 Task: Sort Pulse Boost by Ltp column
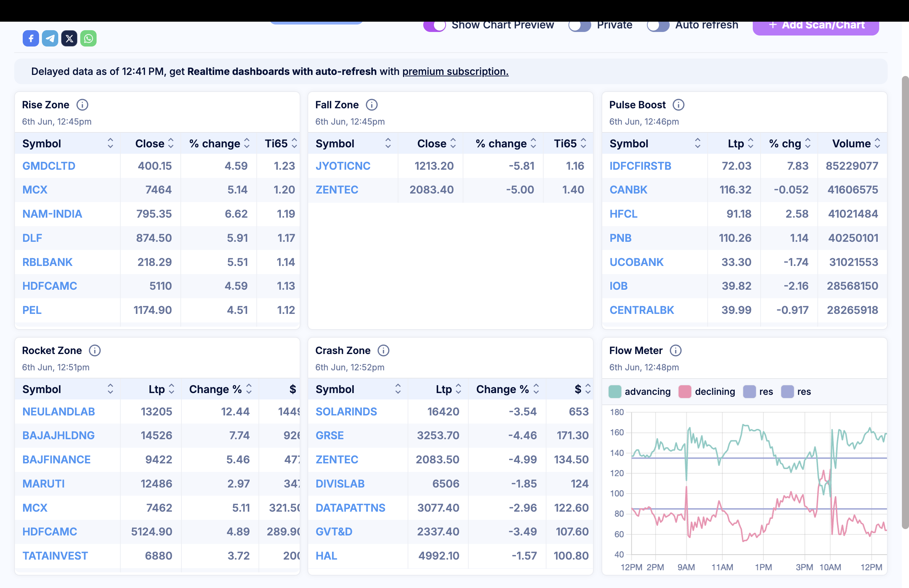(751, 143)
